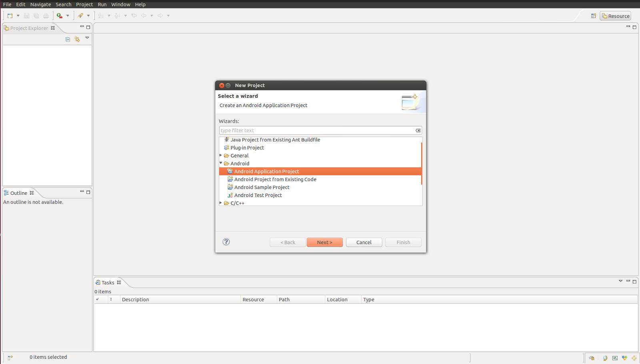This screenshot has height=364, width=640.
Task: Collapse All items in Project Explorer
Action: point(67,39)
